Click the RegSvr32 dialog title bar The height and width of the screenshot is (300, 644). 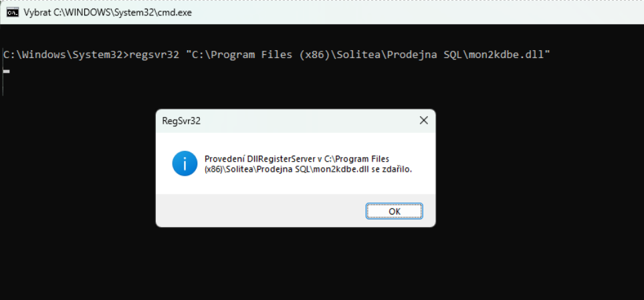coord(296,121)
